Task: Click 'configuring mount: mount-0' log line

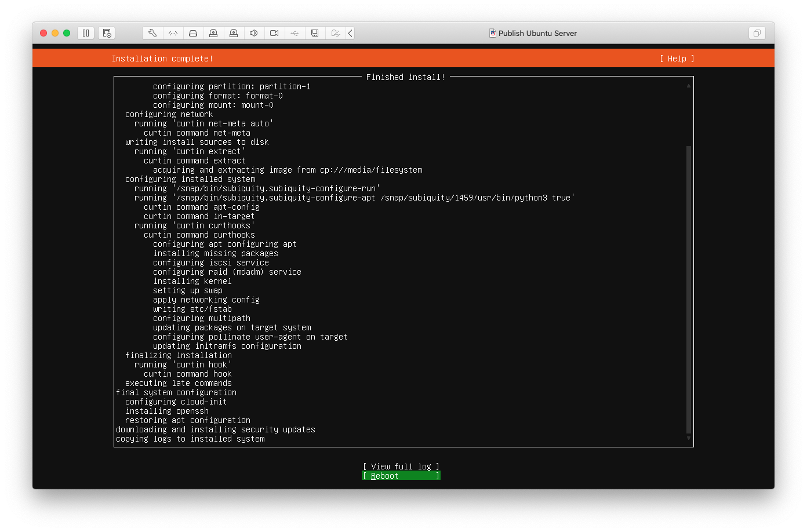Action: pos(213,105)
